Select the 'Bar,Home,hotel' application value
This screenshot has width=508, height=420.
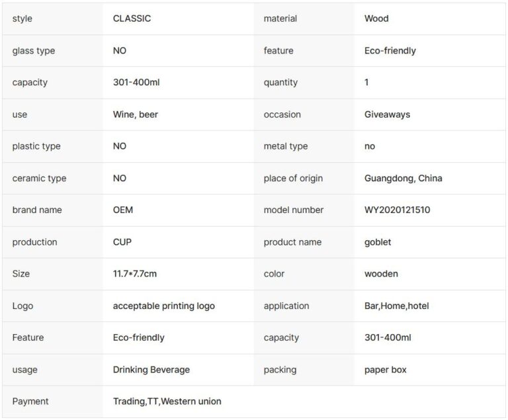coord(396,306)
